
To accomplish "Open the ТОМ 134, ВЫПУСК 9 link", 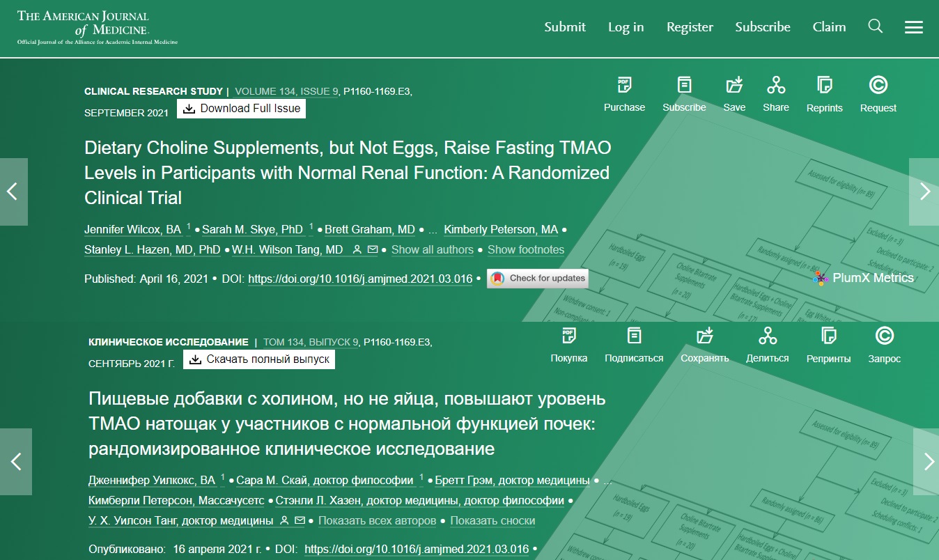I will (x=311, y=342).
